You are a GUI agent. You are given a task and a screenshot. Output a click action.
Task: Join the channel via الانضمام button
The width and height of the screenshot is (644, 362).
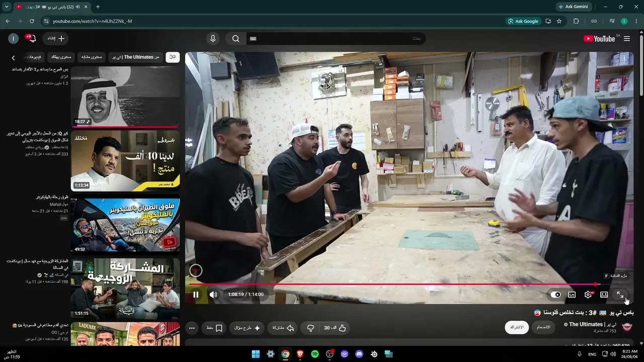543,327
